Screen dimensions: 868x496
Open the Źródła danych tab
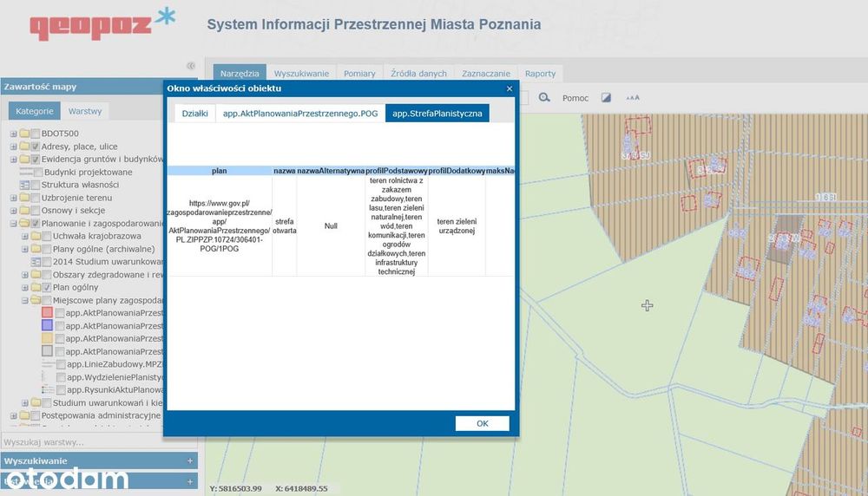coord(418,73)
